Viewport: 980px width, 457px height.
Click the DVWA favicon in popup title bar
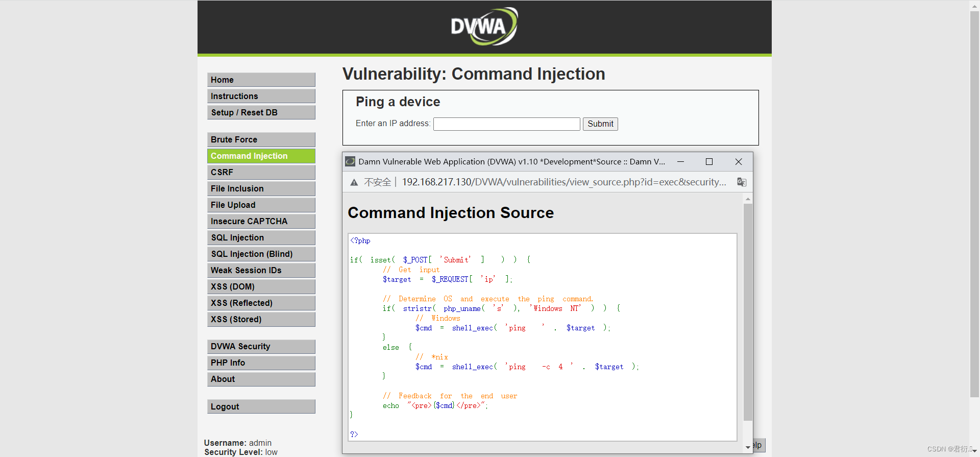(350, 161)
